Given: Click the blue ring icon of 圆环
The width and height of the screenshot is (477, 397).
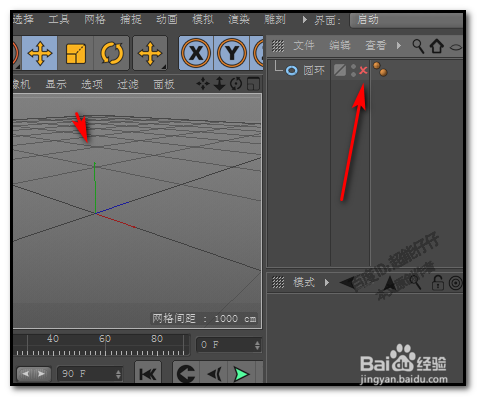Looking at the screenshot, I should click(291, 70).
